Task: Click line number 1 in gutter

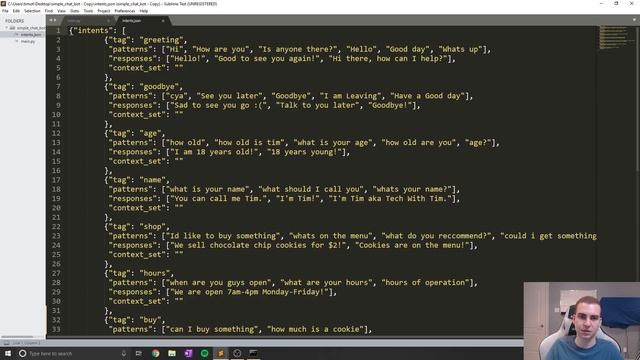Action: (x=58, y=31)
